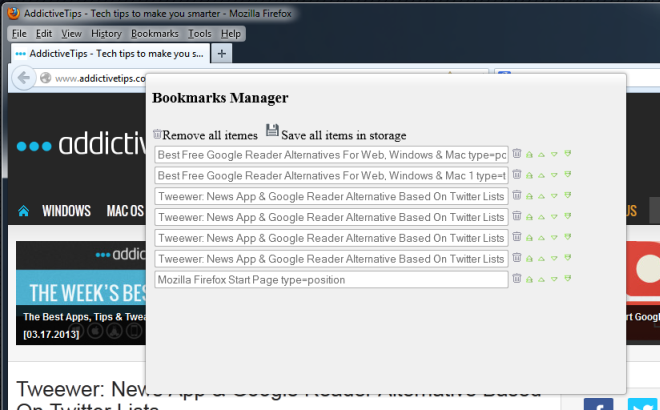Open the WINDOWS site category

click(66, 210)
